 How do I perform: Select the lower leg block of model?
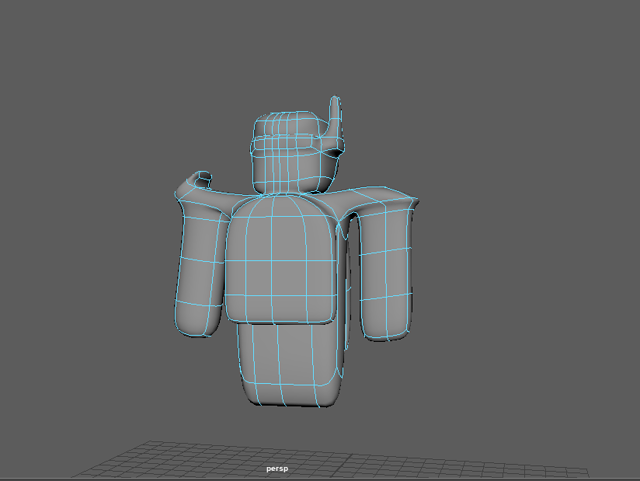point(290,364)
